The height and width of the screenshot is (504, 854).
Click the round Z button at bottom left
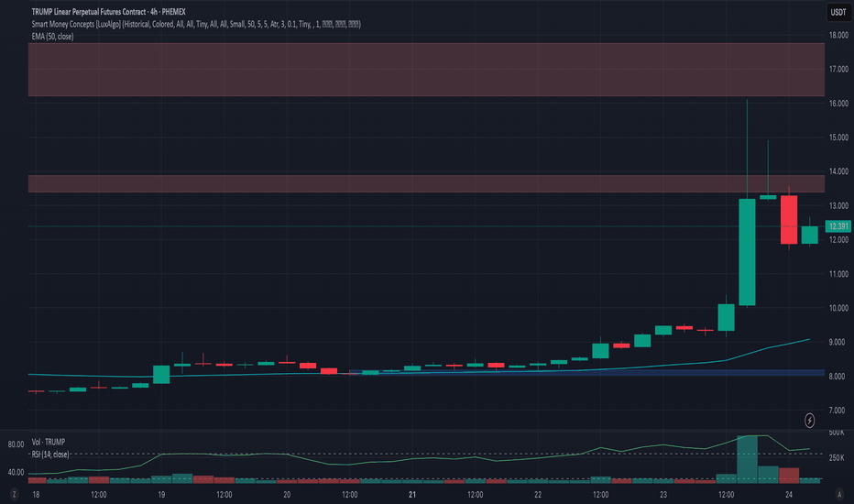[14, 494]
